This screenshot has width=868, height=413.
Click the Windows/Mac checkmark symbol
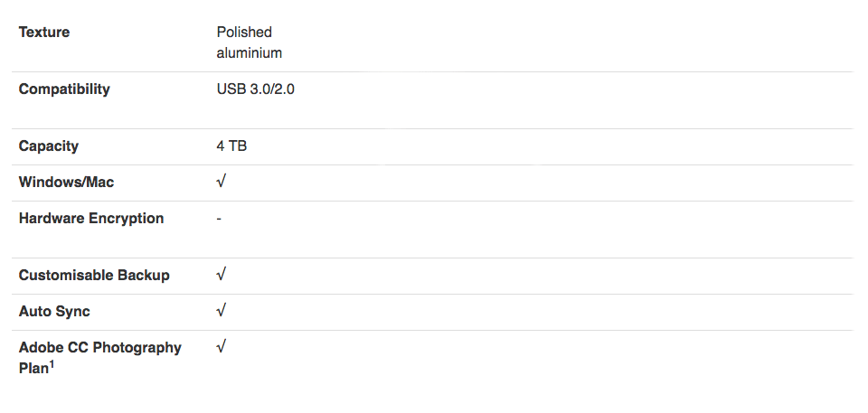tap(221, 181)
